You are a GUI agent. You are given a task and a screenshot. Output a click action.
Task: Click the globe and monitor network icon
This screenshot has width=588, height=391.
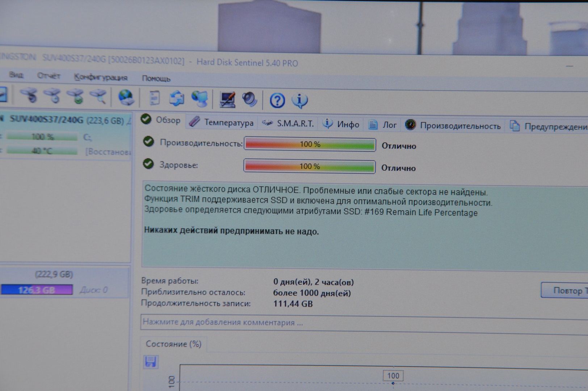pyautogui.click(x=199, y=99)
